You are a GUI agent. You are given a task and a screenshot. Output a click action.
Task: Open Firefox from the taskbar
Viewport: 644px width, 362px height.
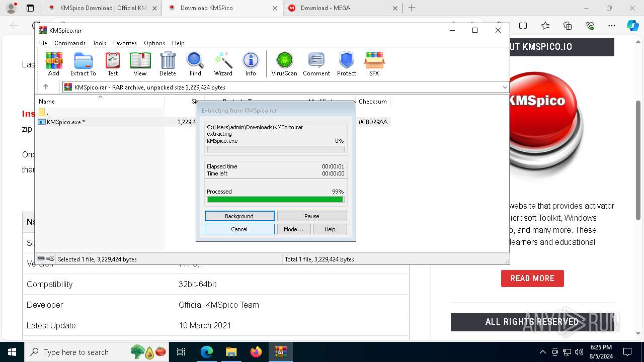click(256, 352)
